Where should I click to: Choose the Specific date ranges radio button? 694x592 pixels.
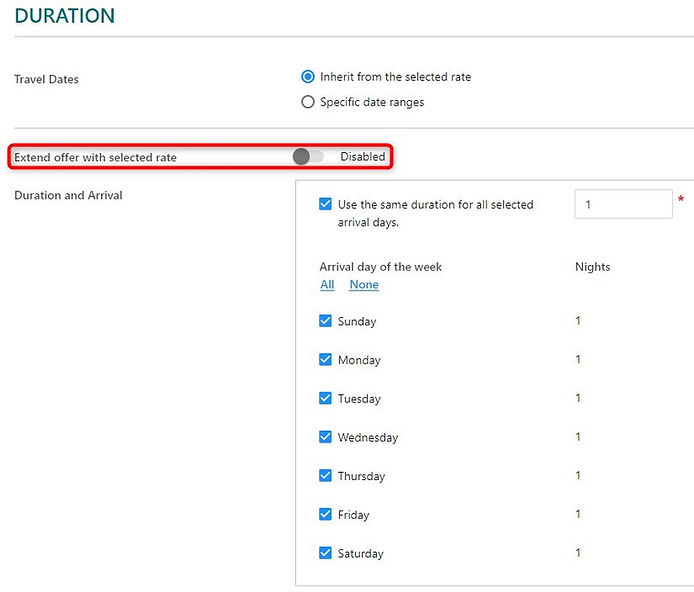pyautogui.click(x=308, y=102)
